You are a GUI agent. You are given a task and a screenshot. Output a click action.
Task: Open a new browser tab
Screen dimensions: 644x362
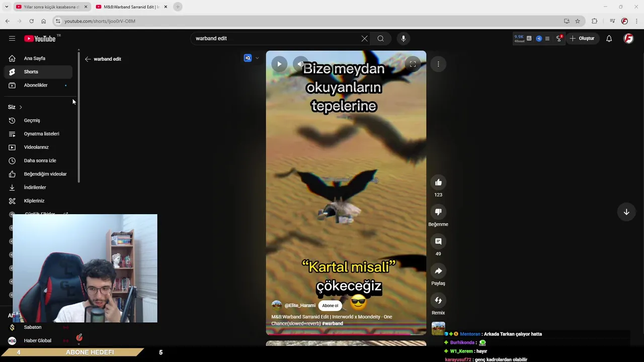coord(178,7)
